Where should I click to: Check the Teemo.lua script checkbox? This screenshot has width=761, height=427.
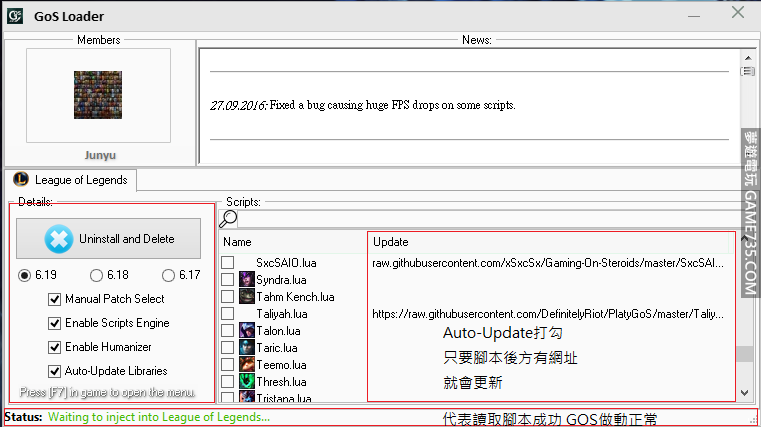[228, 364]
